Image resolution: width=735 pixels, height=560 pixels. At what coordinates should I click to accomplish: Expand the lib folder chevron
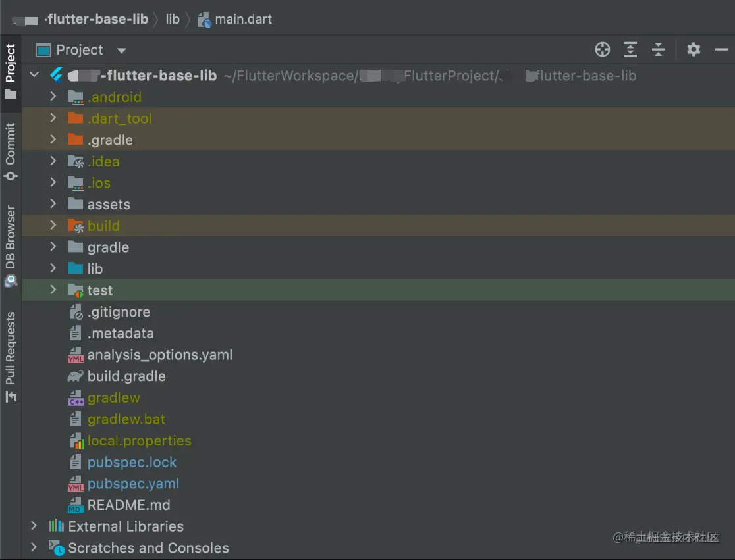(x=53, y=268)
